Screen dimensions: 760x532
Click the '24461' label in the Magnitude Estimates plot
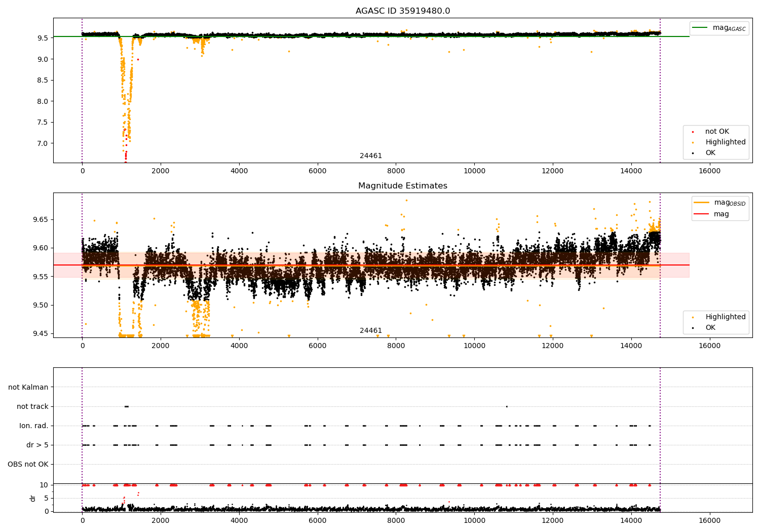tap(371, 331)
